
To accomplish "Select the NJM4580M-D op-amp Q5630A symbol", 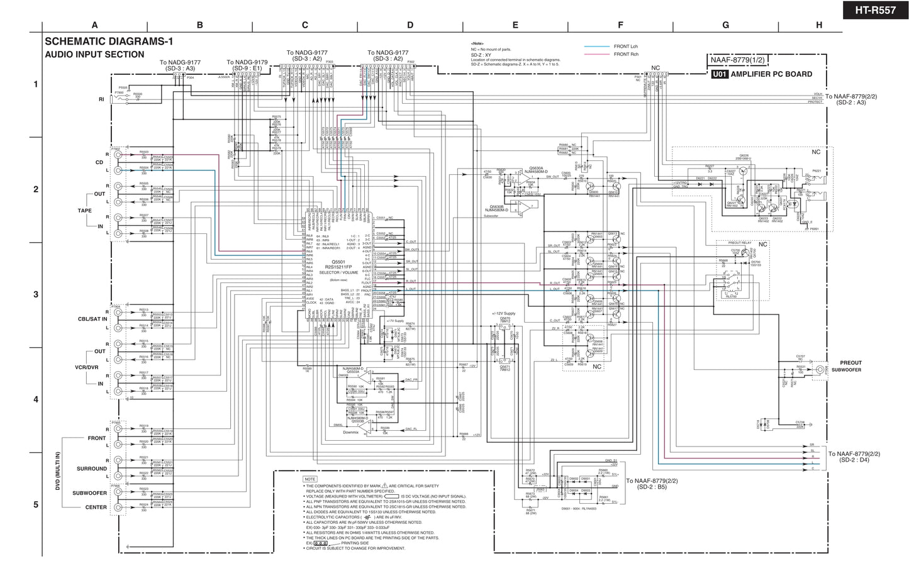I will pos(523,178).
